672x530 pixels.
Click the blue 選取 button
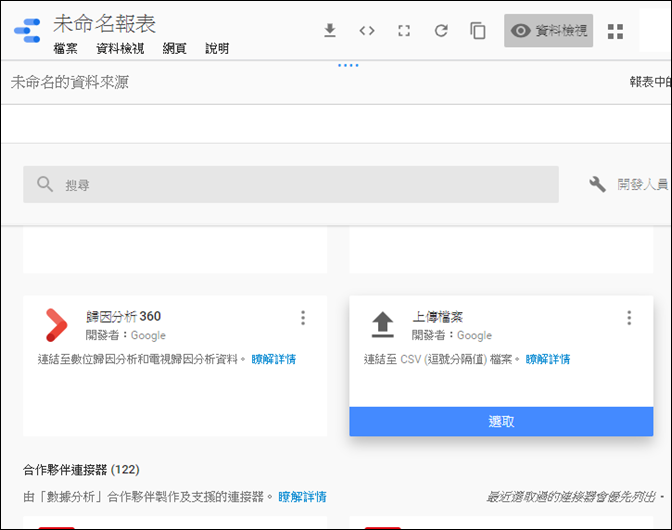click(501, 421)
